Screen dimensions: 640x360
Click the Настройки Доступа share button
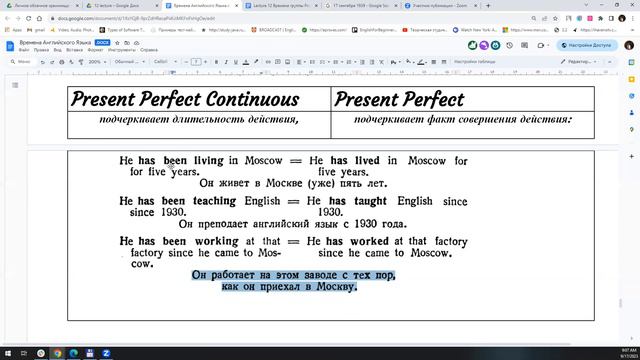[587, 45]
